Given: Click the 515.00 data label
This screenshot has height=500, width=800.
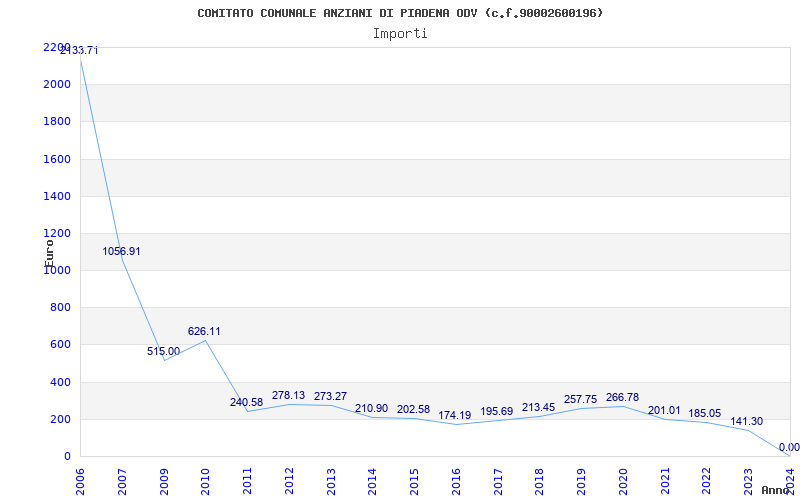Looking at the screenshot, I should point(163,351).
